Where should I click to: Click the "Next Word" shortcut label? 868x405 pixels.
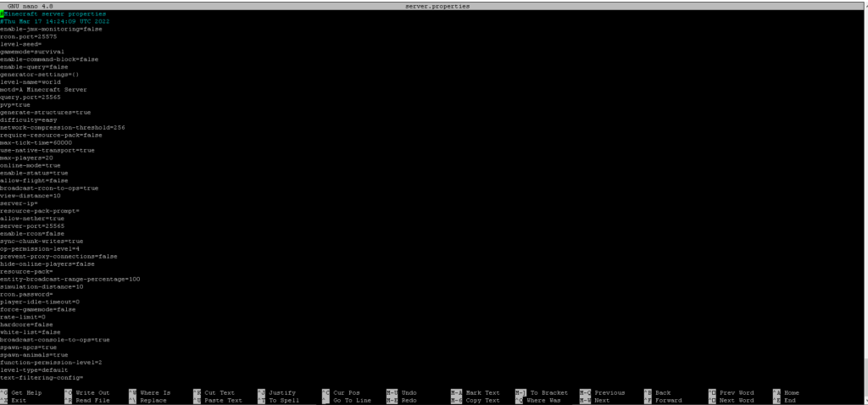[737, 401]
